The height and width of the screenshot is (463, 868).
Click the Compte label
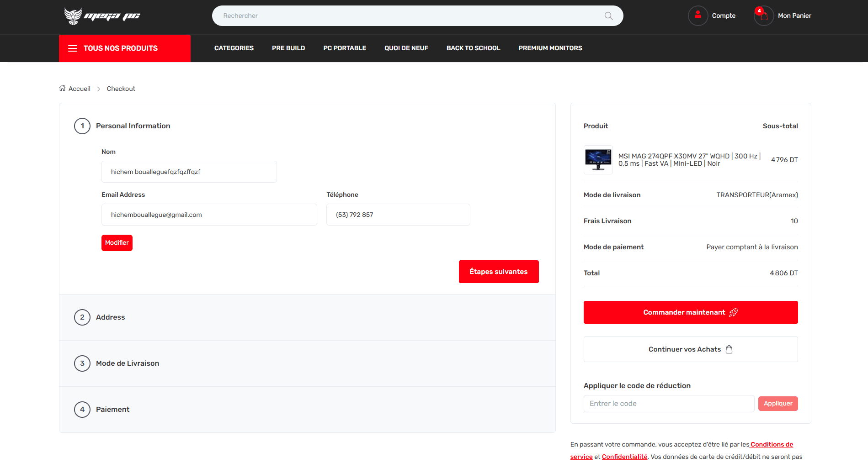[724, 16]
